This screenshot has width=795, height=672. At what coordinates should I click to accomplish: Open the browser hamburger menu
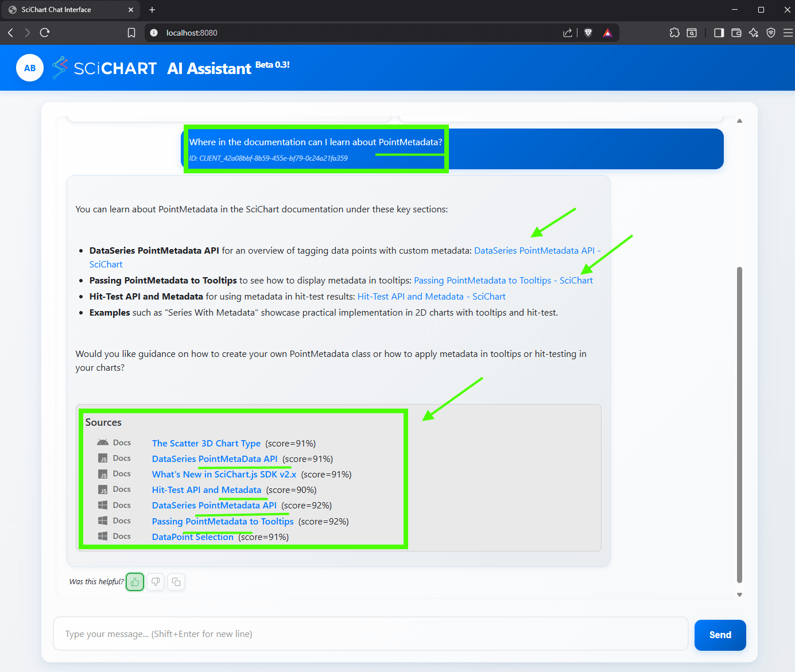[788, 33]
